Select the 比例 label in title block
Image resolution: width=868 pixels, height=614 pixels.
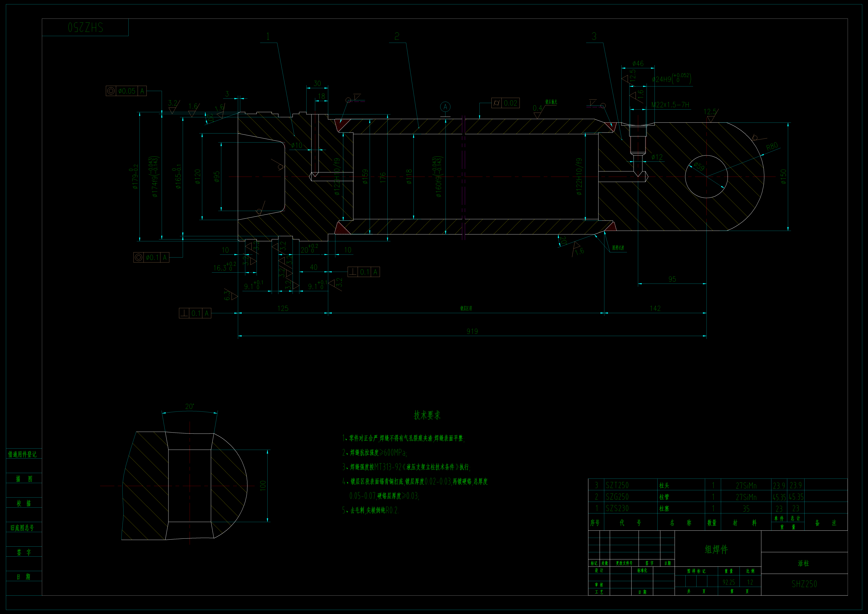(750, 571)
